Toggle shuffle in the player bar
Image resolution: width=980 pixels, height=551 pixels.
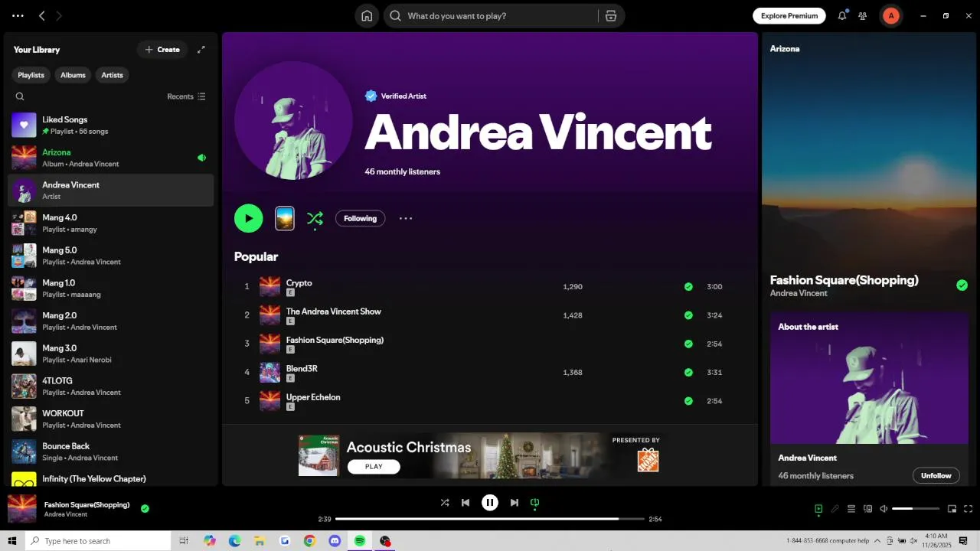coord(445,503)
